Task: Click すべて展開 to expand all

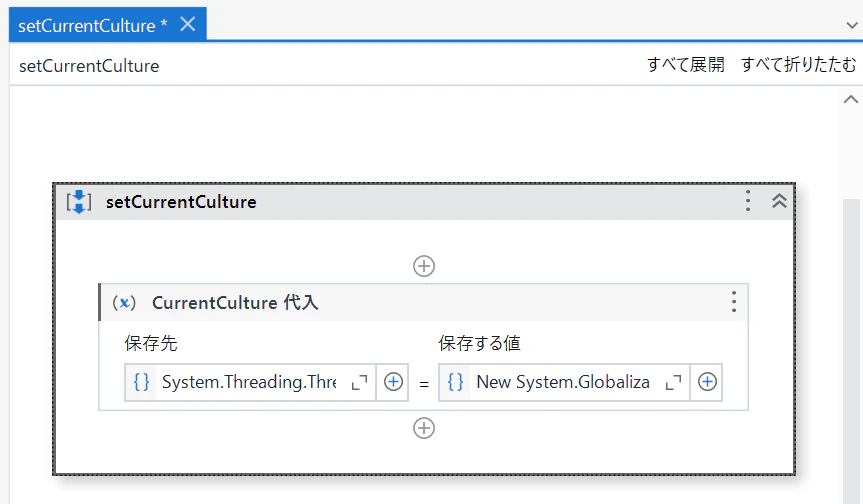Action: click(x=685, y=66)
